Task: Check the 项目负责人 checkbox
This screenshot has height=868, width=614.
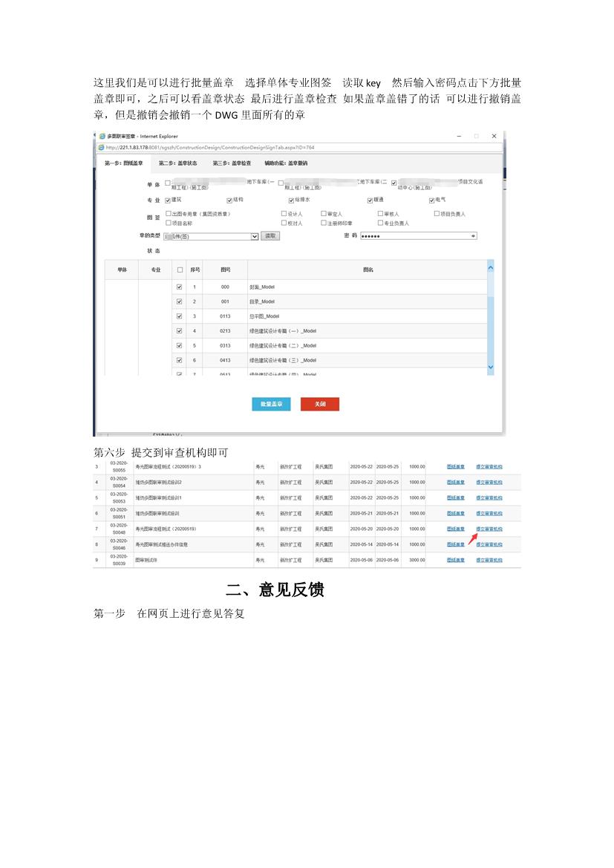Action: [x=437, y=214]
